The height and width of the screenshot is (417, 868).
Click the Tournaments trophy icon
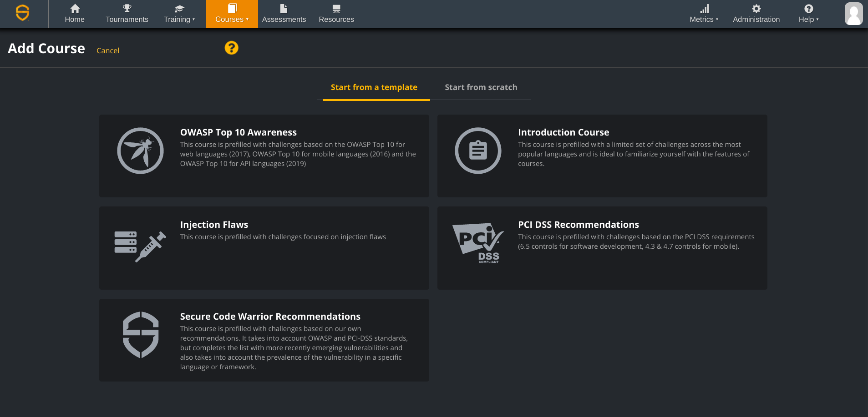point(127,8)
